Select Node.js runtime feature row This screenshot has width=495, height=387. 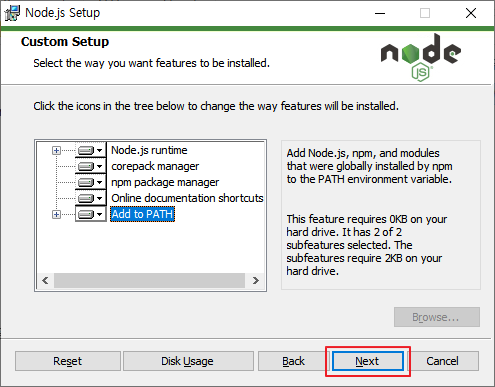[149, 150]
